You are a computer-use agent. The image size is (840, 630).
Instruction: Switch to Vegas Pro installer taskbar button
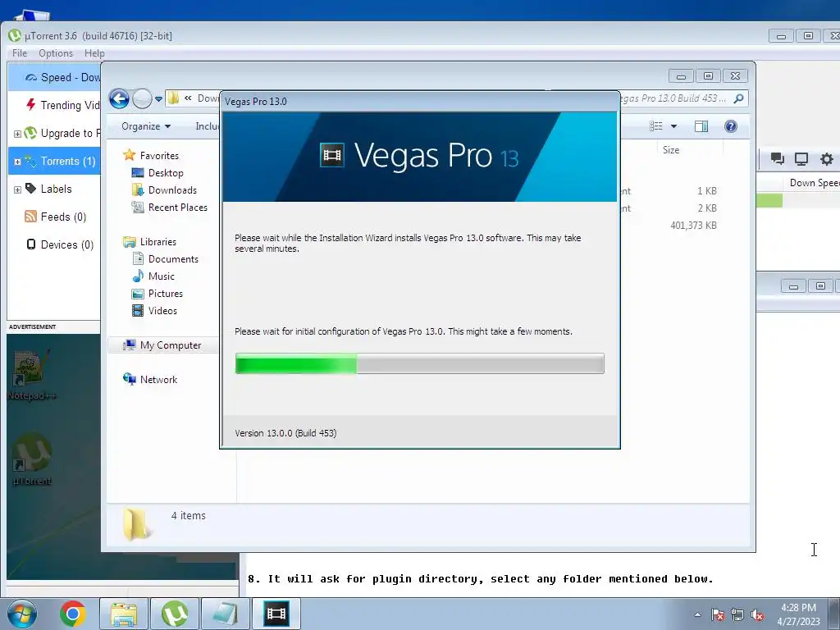(x=276, y=614)
